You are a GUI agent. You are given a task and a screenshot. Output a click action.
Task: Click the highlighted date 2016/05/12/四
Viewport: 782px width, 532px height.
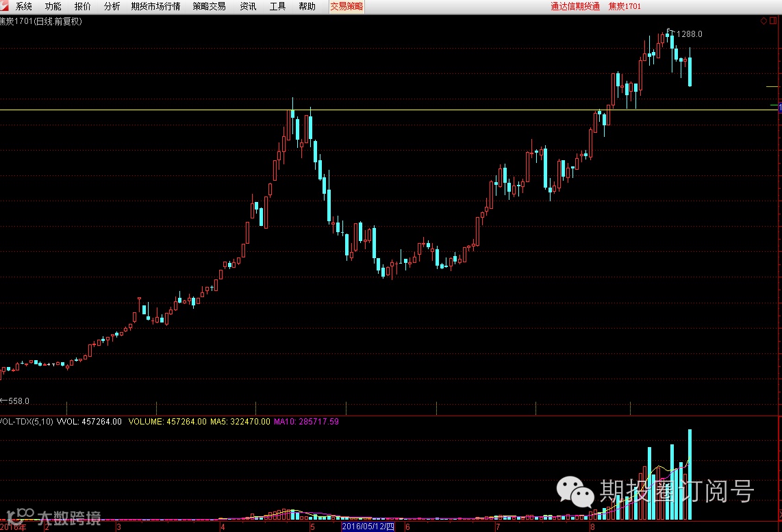click(x=368, y=527)
